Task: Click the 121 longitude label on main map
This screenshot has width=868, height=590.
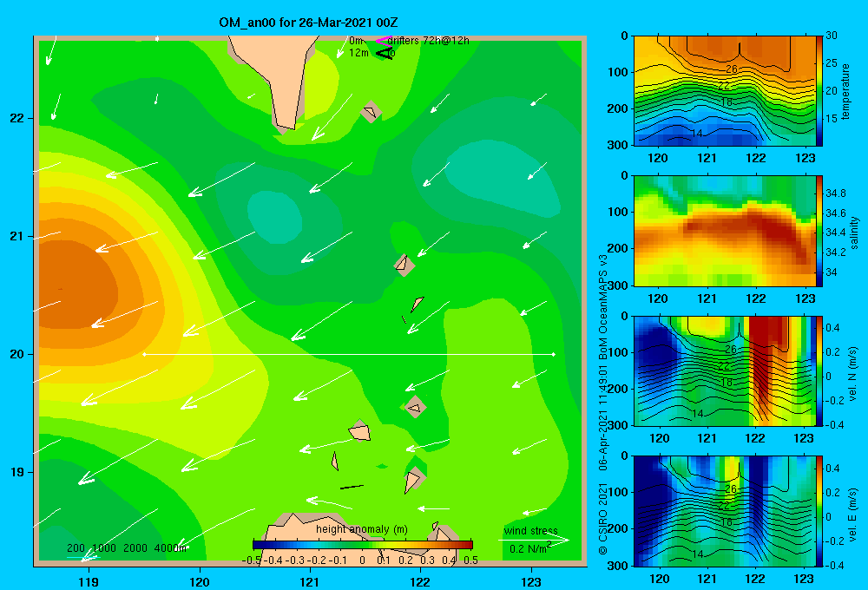Action: (310, 581)
